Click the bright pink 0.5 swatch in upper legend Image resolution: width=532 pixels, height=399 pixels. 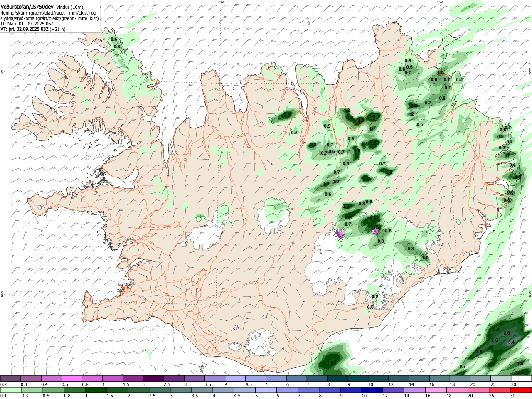pos(71,379)
